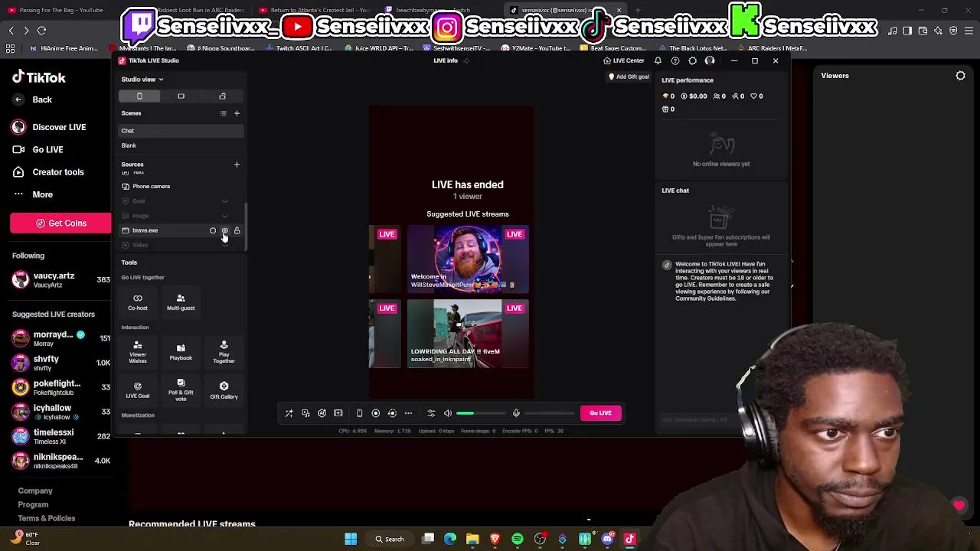Reload the browser page
980x551 pixels.
tap(41, 31)
